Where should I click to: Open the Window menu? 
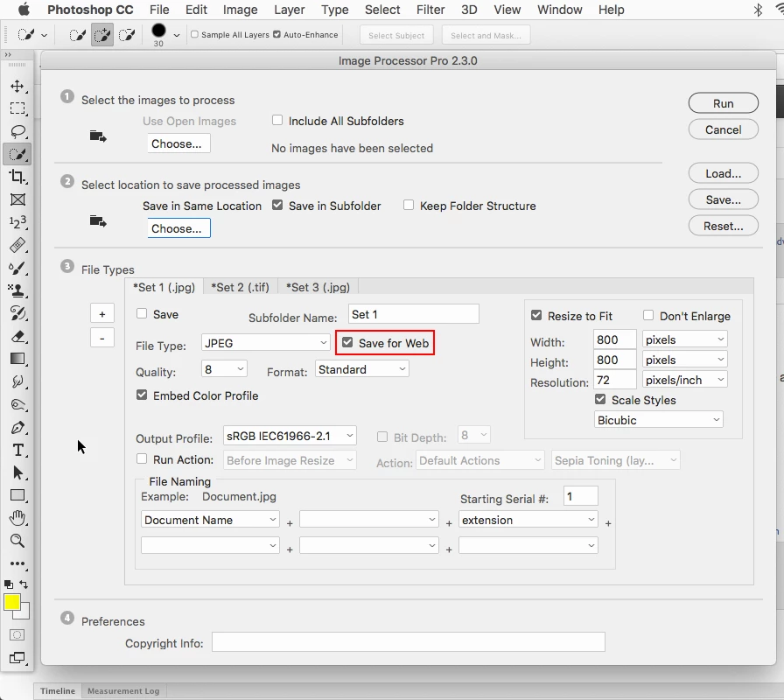click(x=559, y=10)
